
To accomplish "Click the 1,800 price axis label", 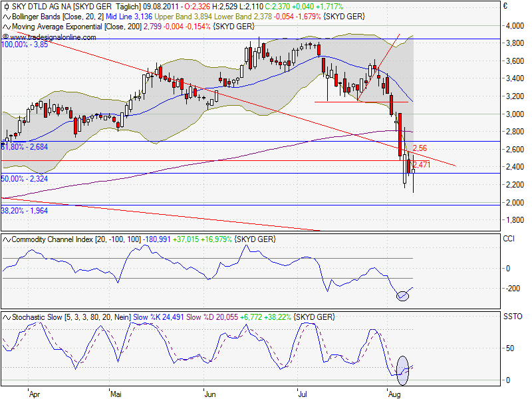I will (515, 220).
